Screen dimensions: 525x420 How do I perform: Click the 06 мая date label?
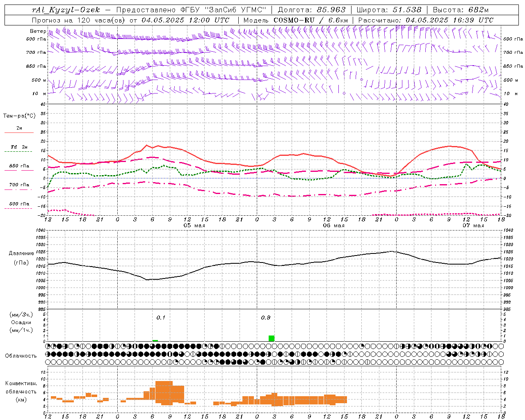(333, 226)
